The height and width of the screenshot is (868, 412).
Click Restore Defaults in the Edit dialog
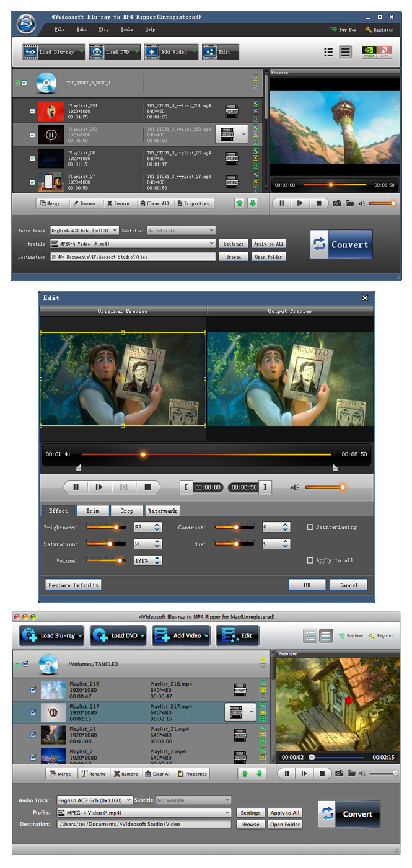73,585
